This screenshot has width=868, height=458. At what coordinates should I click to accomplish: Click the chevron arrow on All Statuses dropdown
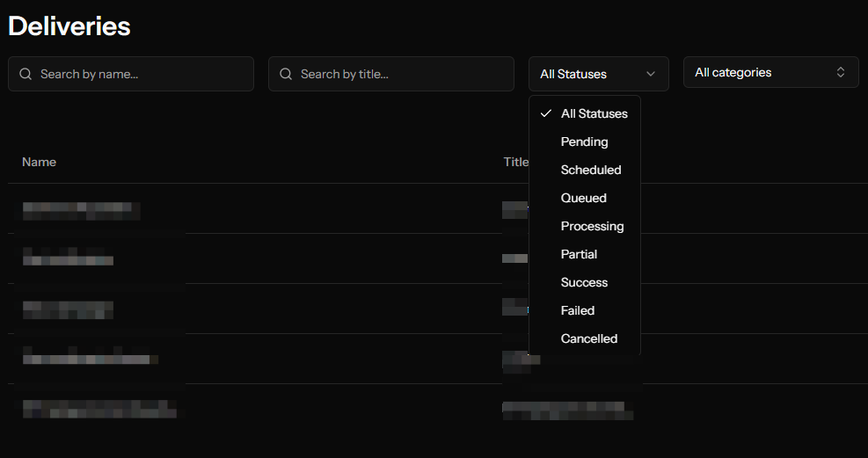pyautogui.click(x=651, y=75)
